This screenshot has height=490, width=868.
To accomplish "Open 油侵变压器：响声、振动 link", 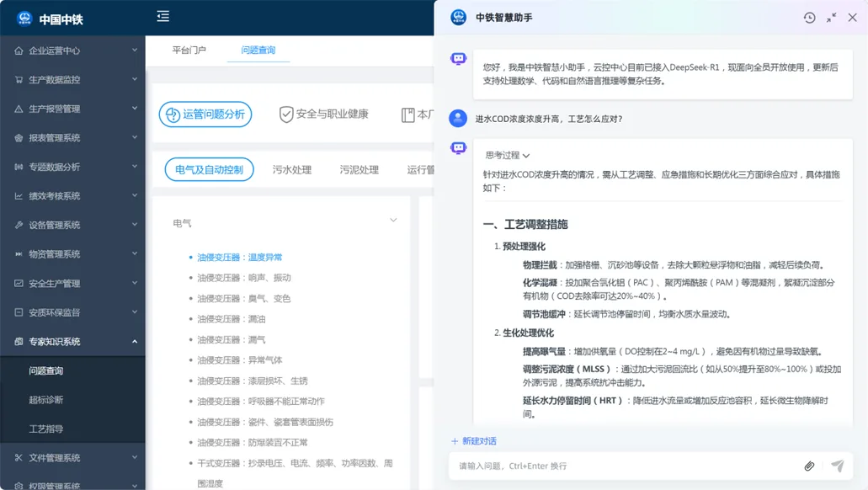I will pyautogui.click(x=244, y=278).
